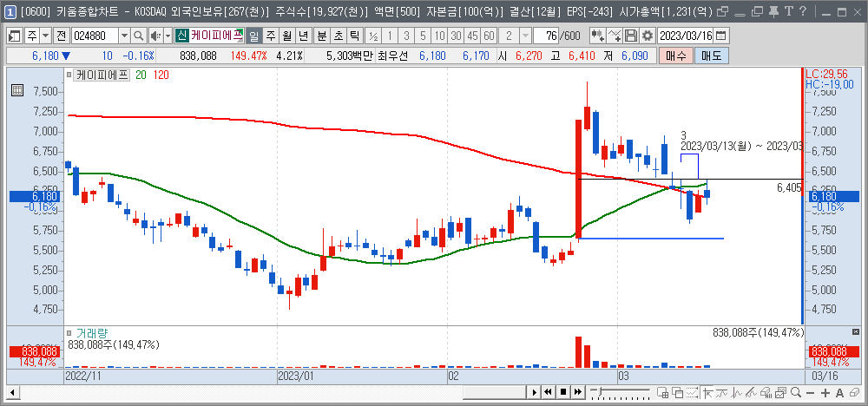Image resolution: width=868 pixels, height=406 pixels.
Task: Select the 10 interval button
Action: pyautogui.click(x=439, y=36)
